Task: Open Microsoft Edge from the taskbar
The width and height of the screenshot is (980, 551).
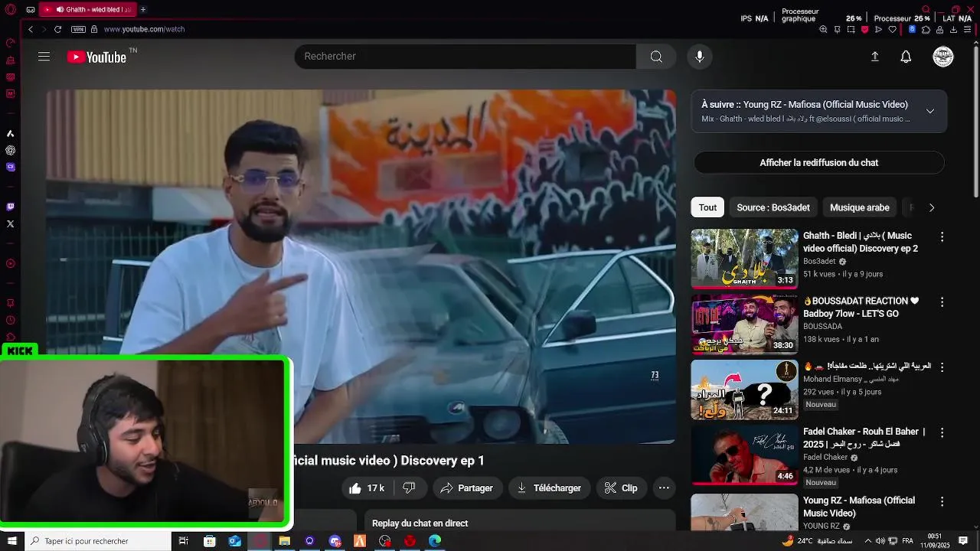Action: click(x=435, y=541)
